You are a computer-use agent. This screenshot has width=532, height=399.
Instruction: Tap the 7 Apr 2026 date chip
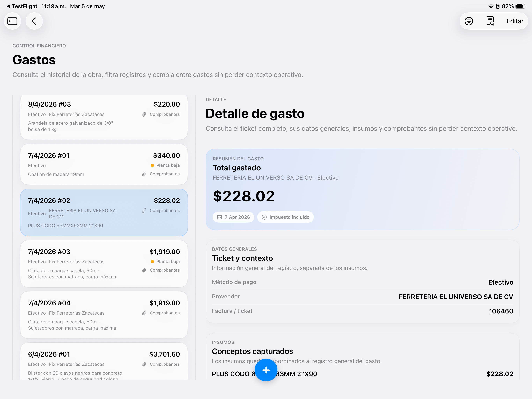233,217
